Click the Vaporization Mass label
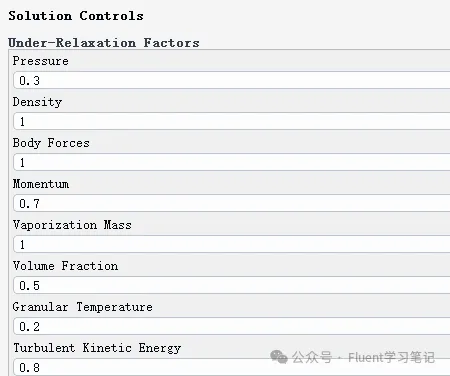Viewport: 450px width, 376px height. coord(72,225)
